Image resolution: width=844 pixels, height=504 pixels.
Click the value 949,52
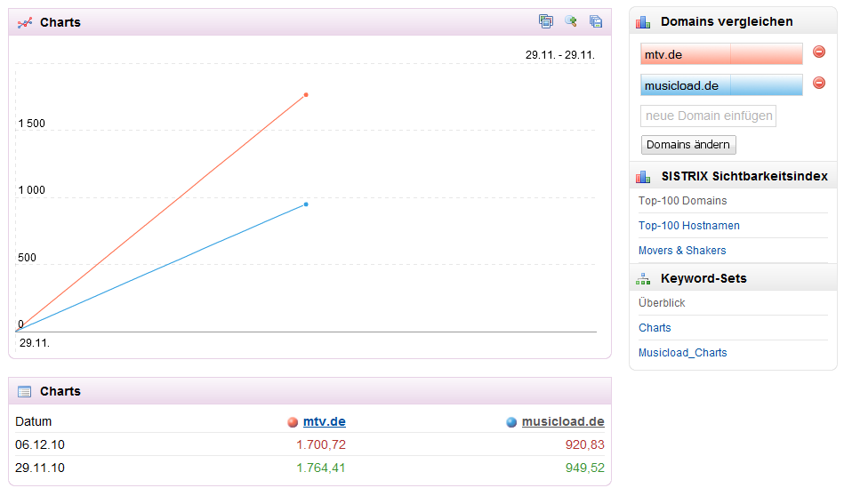click(584, 468)
